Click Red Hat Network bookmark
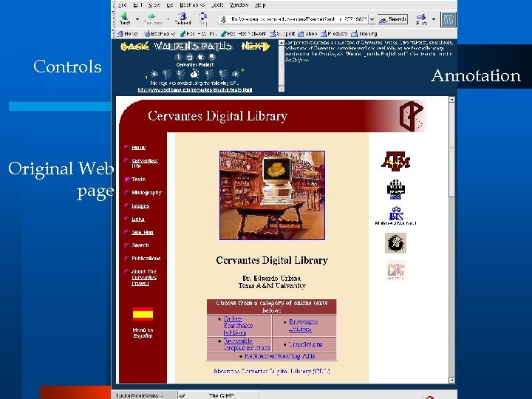Viewport: 532px width, 399px height. pos(243,33)
